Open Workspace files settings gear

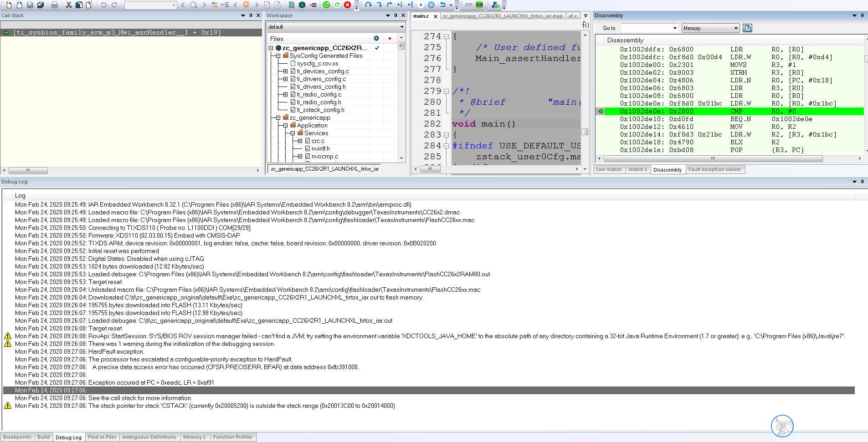[376, 39]
